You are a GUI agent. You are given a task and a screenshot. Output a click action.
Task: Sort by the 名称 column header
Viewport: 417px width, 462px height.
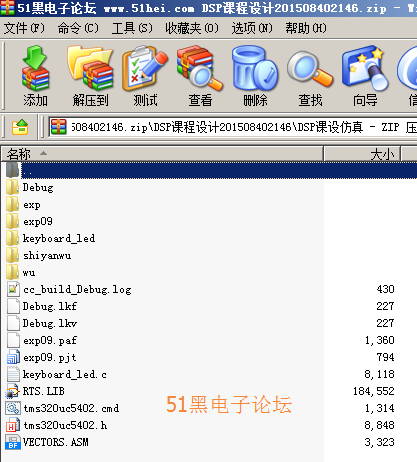[162, 154]
